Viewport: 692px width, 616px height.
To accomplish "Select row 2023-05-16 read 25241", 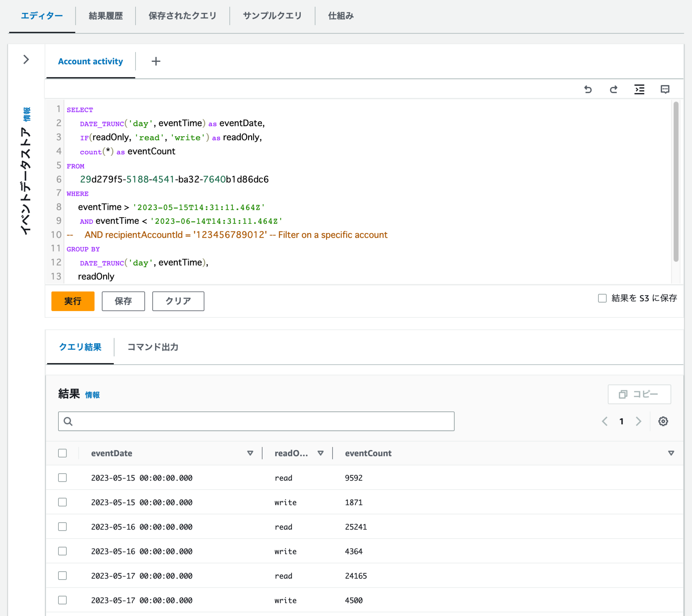I will click(x=62, y=526).
